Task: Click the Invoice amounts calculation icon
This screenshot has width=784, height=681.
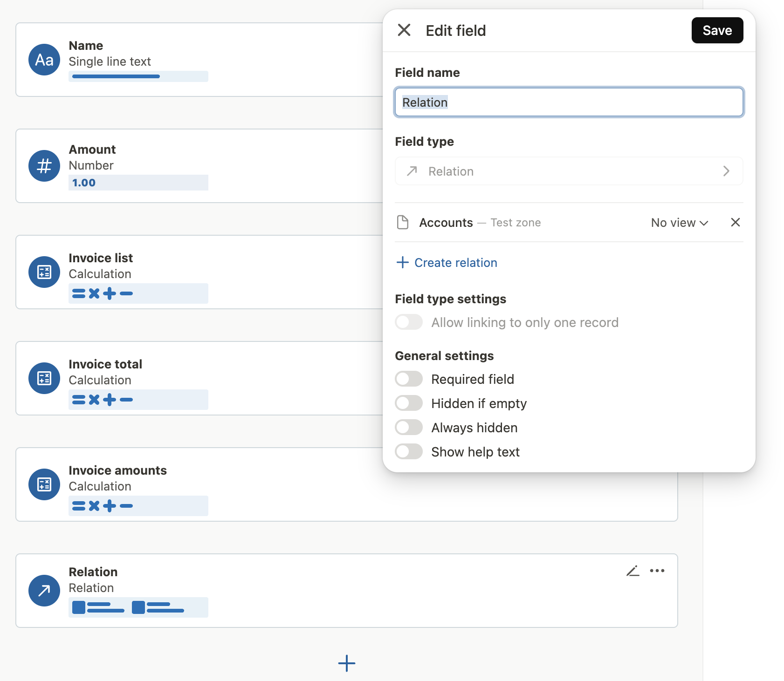Action: point(44,484)
